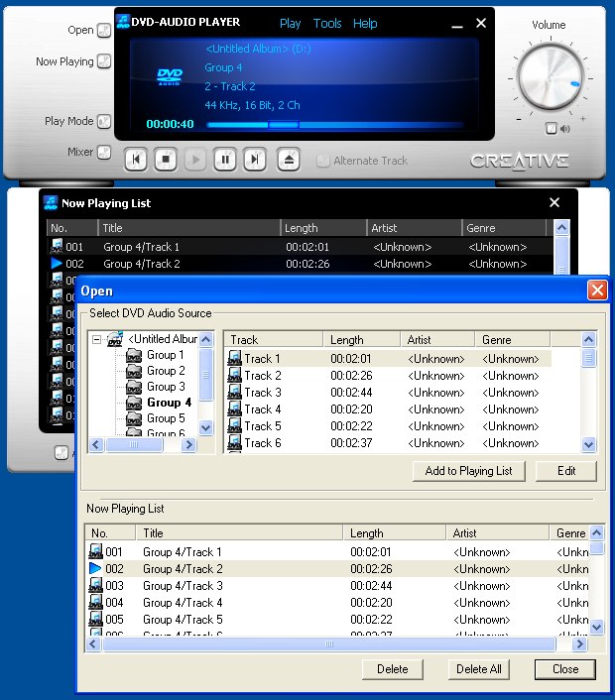Click right arrow of tree horizontal scrollbar

coord(189,444)
